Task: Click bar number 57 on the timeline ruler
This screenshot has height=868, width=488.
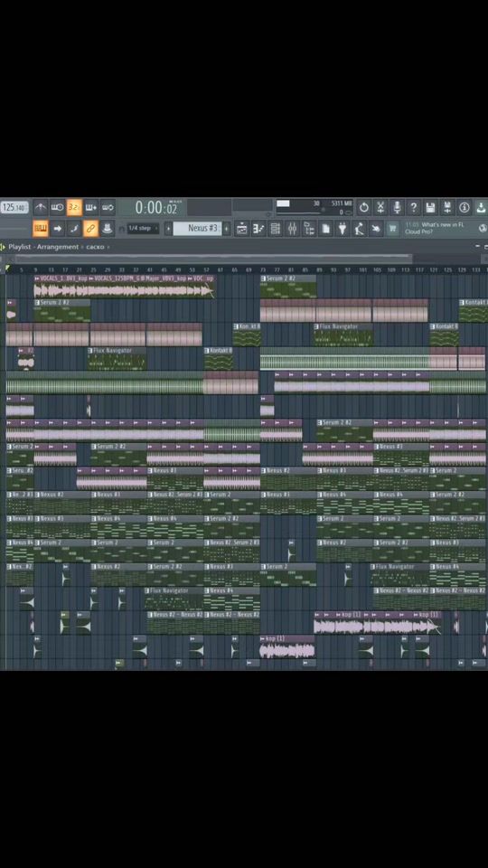Action: [x=206, y=269]
